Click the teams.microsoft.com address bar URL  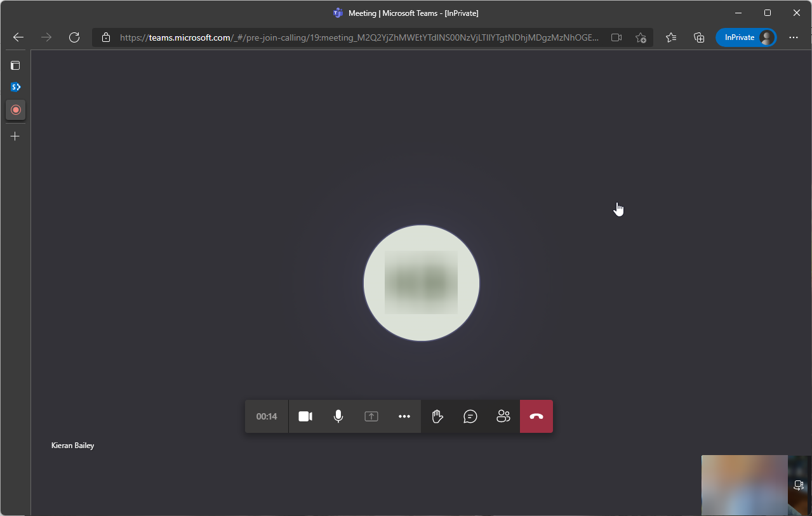pos(359,37)
